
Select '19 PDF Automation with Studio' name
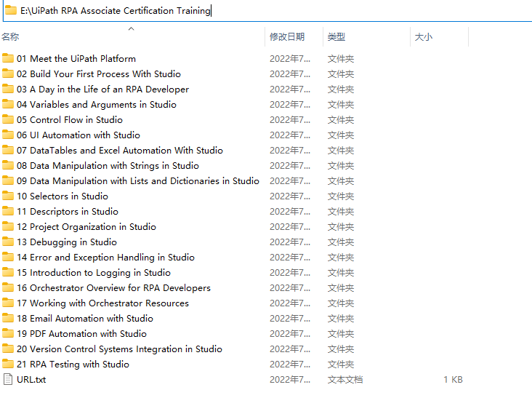click(82, 334)
